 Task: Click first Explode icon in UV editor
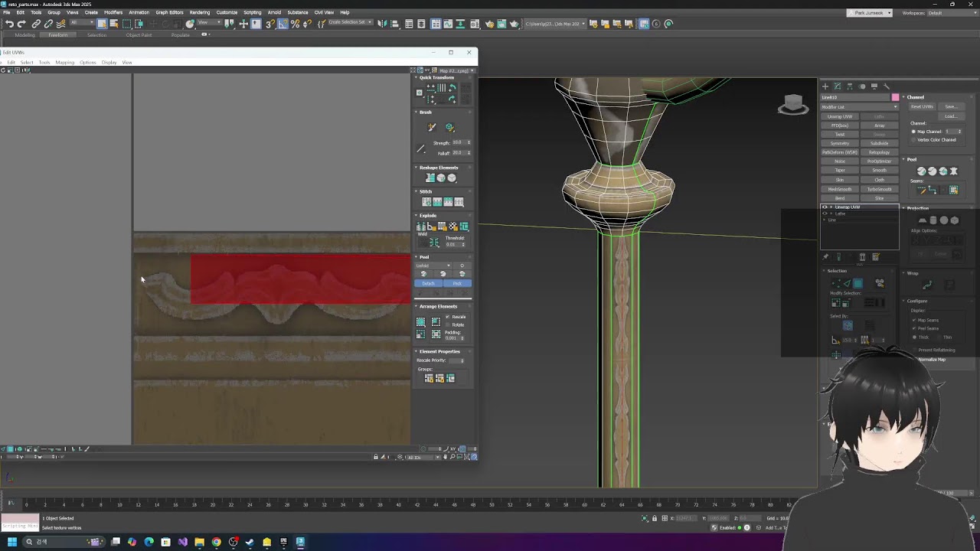(x=421, y=227)
